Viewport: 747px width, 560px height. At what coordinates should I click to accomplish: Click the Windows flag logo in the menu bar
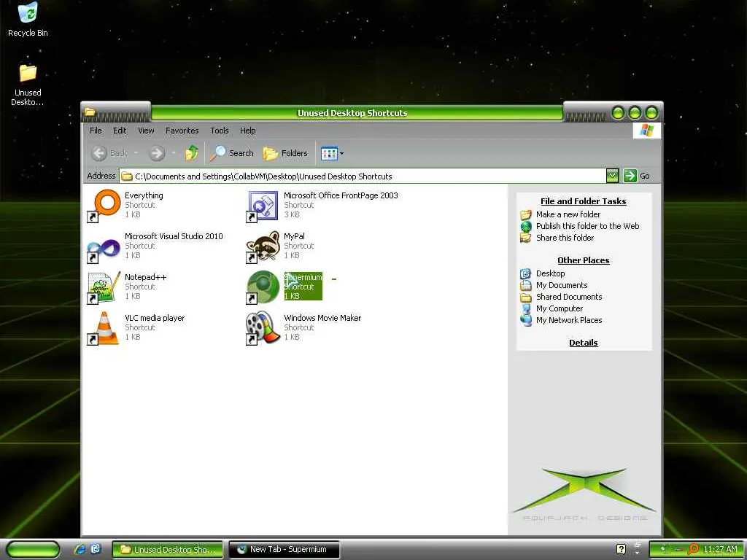[647, 130]
